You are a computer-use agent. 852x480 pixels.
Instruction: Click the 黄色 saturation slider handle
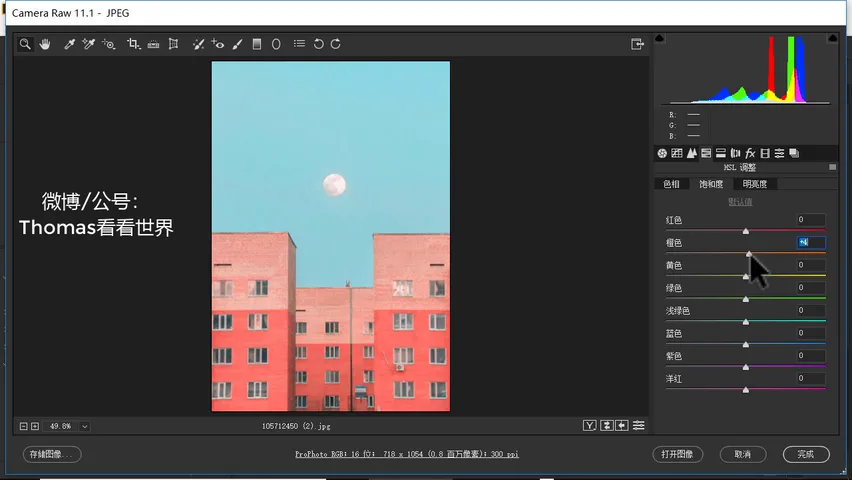pyautogui.click(x=746, y=277)
